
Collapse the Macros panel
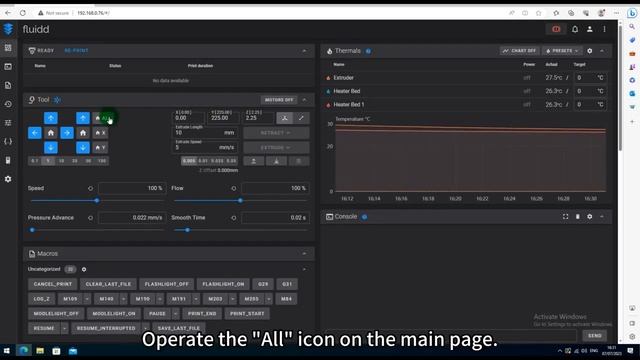(x=304, y=253)
